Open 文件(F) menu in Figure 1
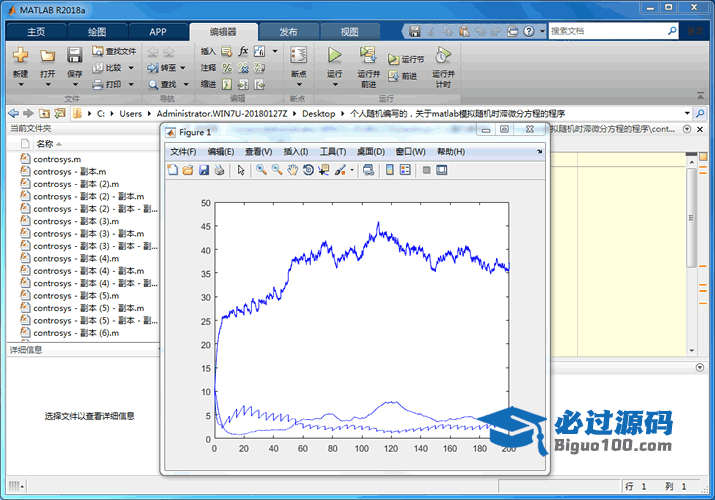 coord(183,152)
